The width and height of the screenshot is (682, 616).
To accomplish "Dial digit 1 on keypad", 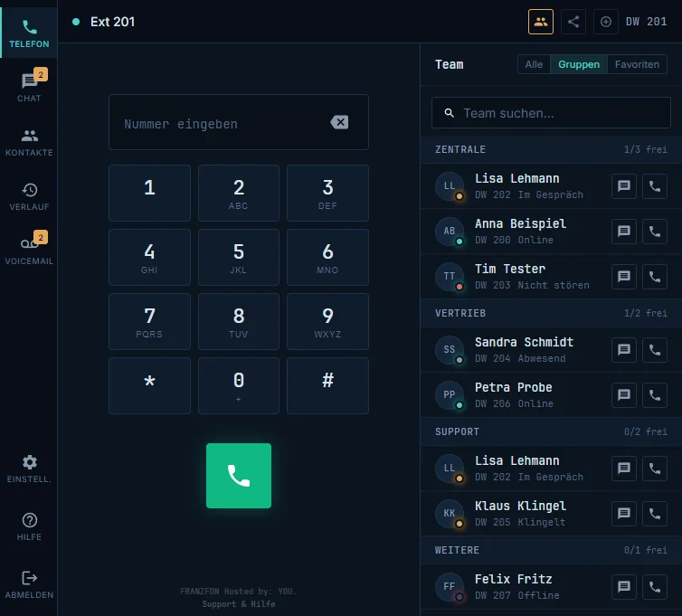I will (x=149, y=194).
